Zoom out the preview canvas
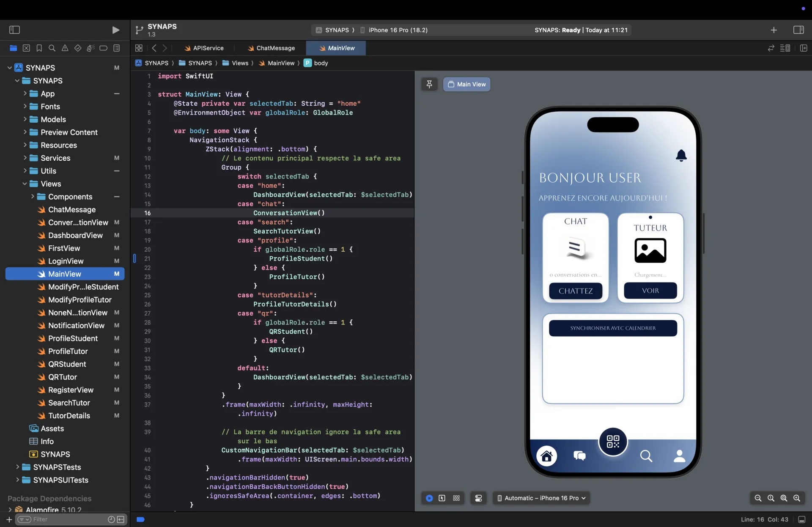The height and width of the screenshot is (527, 812). tap(758, 498)
